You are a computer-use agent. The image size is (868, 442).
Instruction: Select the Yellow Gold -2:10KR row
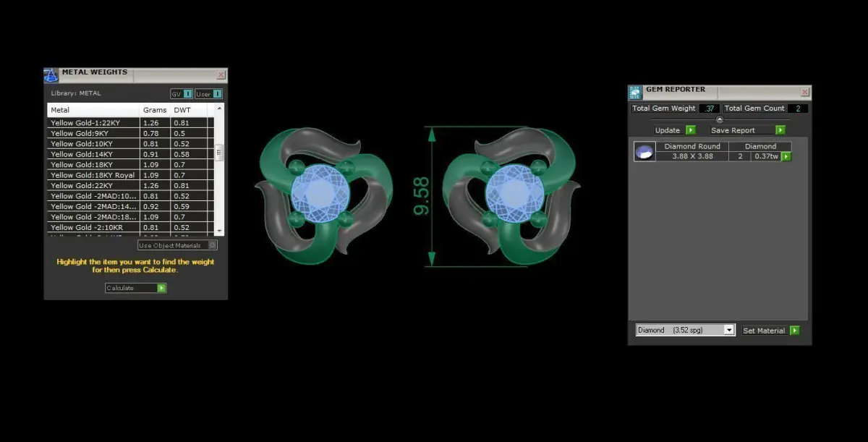pos(132,227)
